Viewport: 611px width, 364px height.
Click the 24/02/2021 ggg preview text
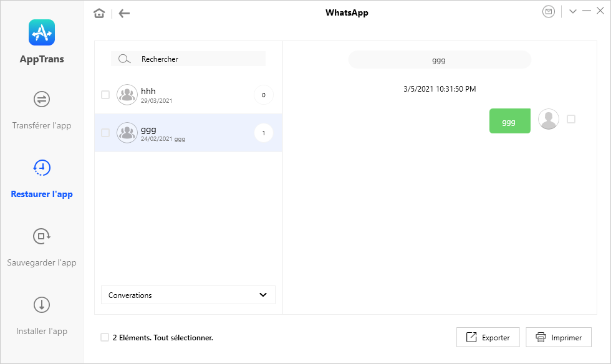coord(163,139)
